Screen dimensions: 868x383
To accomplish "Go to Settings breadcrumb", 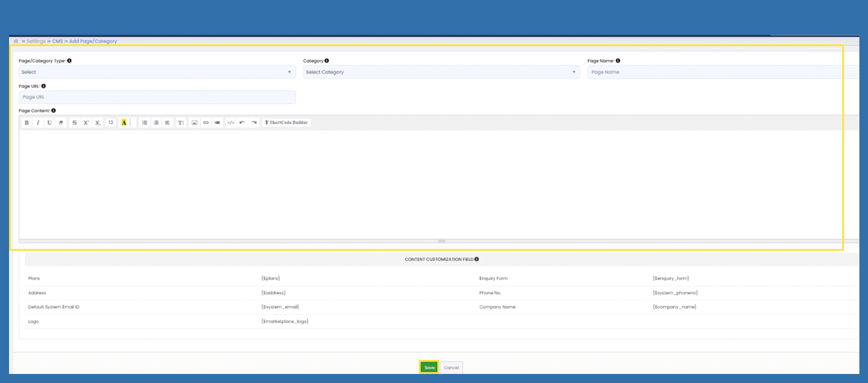I will [36, 41].
